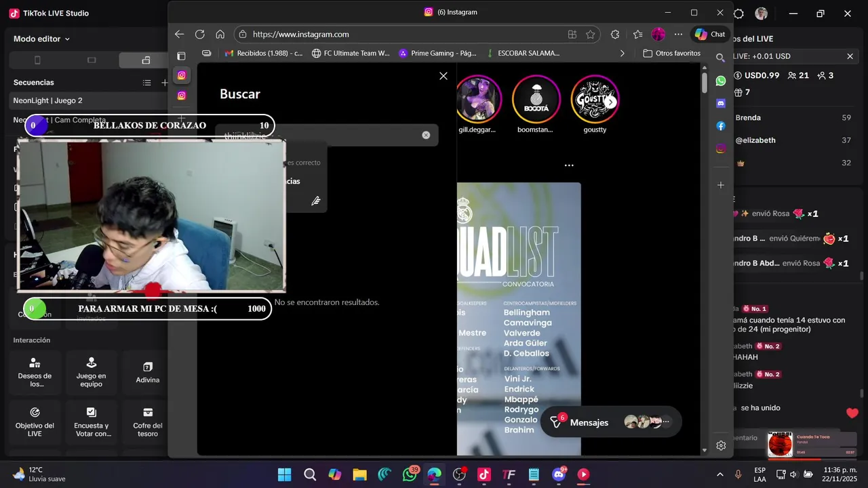Clear the Instagram search field text
This screenshot has height=488, width=868.
click(426, 135)
